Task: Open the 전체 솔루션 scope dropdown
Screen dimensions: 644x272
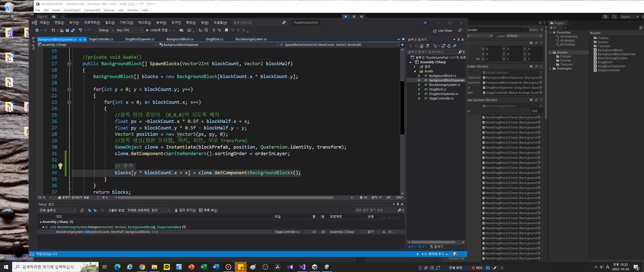Action: coord(57,210)
